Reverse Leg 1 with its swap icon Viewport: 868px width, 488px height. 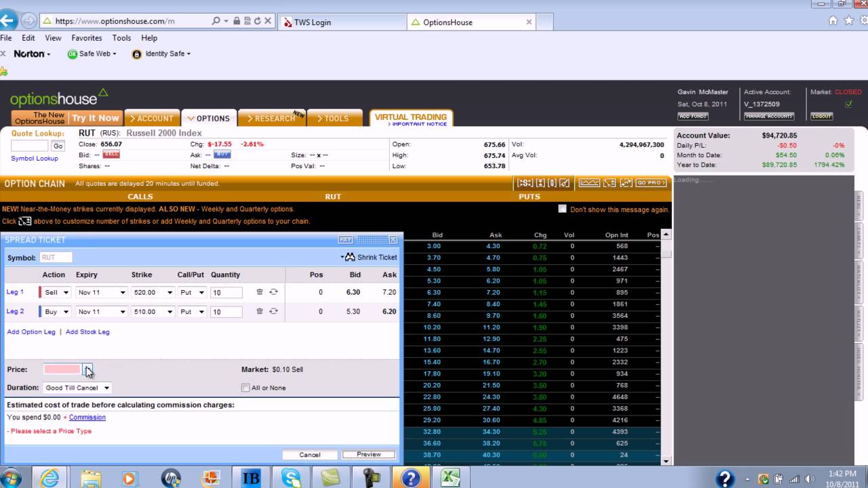(x=273, y=292)
